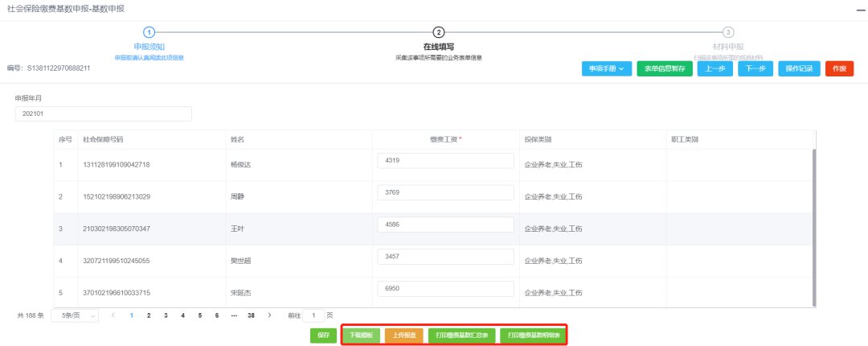The image size is (868, 346).
Task: Click the 下载模板 button
Action: (362, 335)
